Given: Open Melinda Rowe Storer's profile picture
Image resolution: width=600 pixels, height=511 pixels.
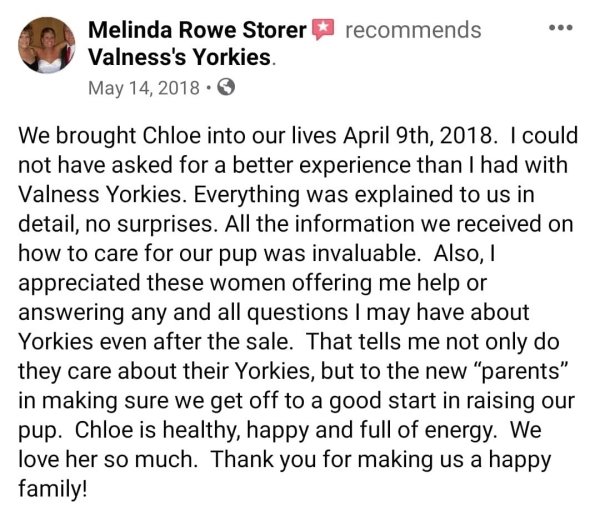Looking at the screenshot, I should coord(47,45).
